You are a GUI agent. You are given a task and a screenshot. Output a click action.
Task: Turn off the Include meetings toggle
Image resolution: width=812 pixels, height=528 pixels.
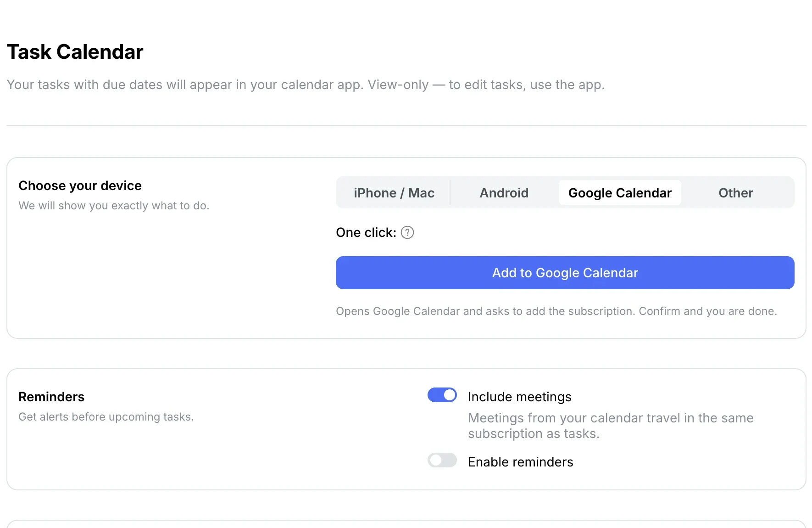click(442, 395)
